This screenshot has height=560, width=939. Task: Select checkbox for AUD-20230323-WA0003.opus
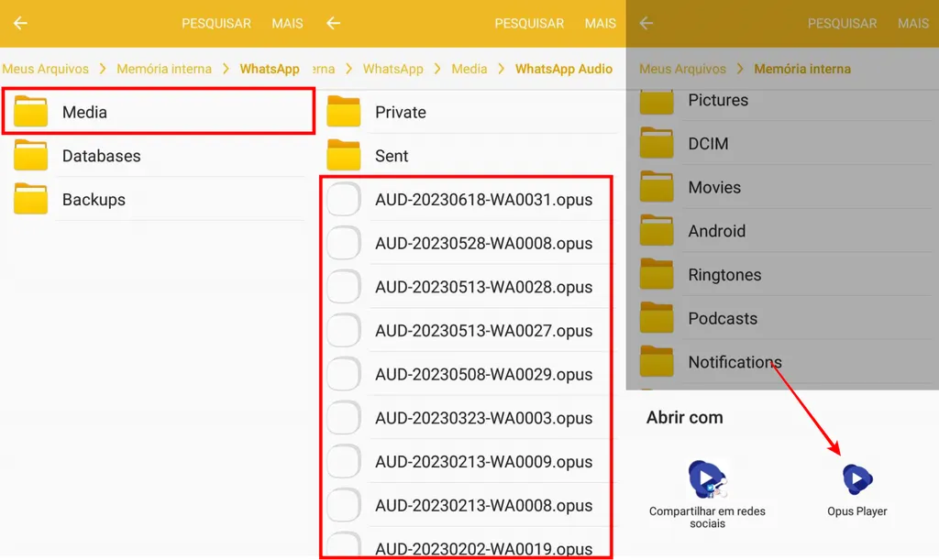[x=344, y=418]
